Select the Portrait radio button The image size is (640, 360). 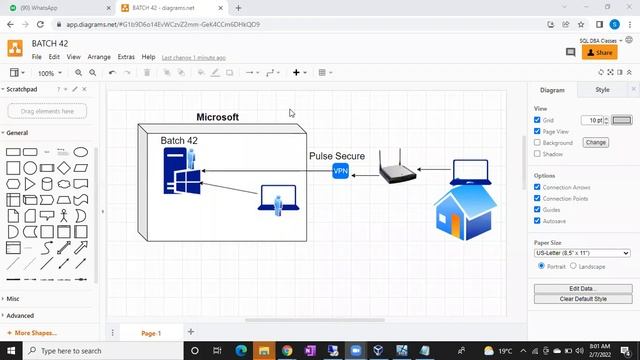pyautogui.click(x=541, y=266)
